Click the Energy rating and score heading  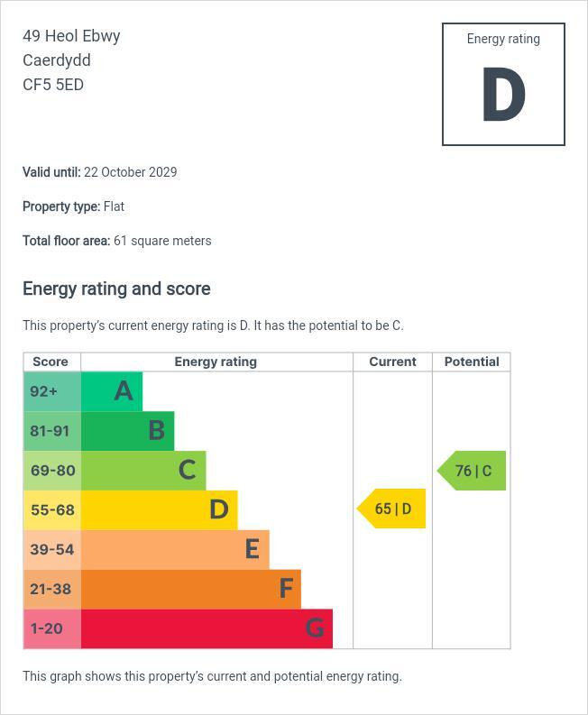(x=116, y=289)
